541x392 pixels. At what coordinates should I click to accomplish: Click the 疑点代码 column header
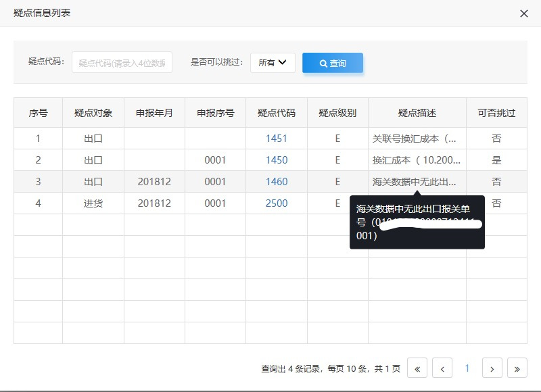click(x=277, y=113)
